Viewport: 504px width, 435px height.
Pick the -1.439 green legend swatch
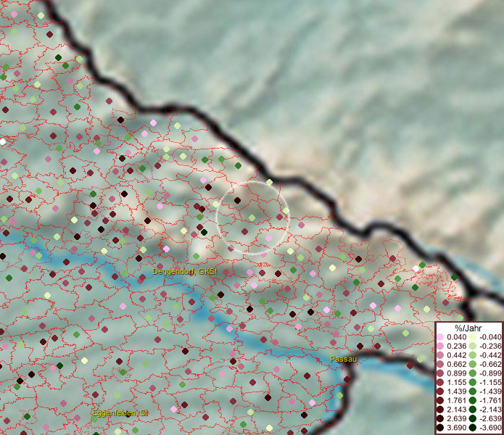[x=473, y=391]
